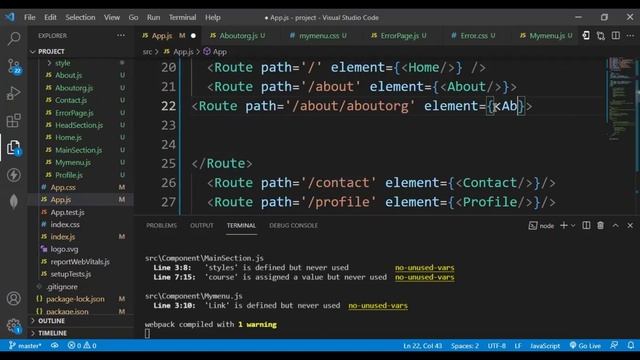
Task: Click the open changes editor icon
Action: (586, 36)
